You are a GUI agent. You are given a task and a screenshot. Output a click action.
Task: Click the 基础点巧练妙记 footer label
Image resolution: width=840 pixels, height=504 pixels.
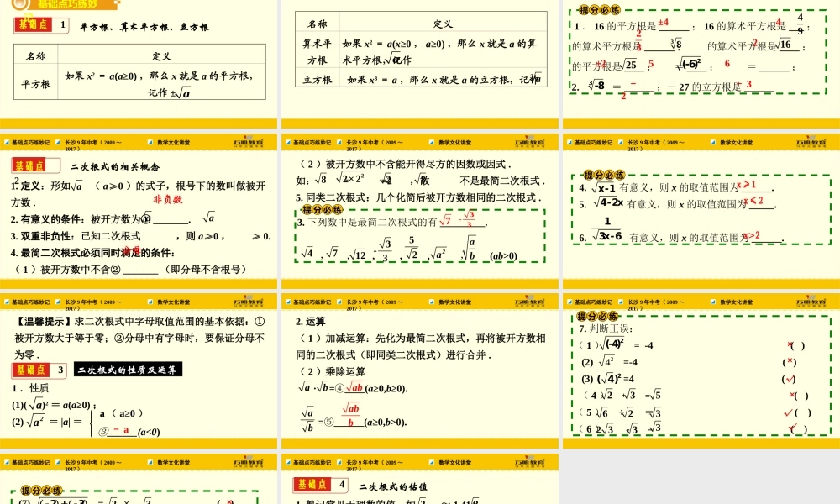pyautogui.click(x=30, y=142)
